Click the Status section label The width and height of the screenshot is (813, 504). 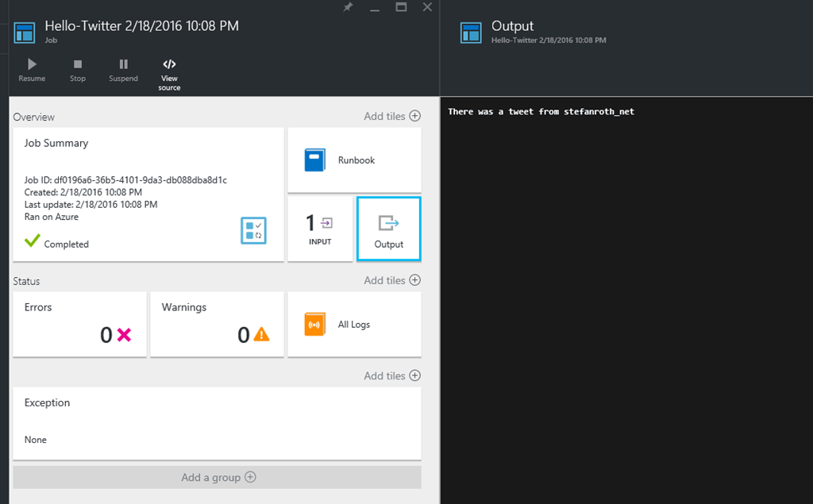(26, 281)
